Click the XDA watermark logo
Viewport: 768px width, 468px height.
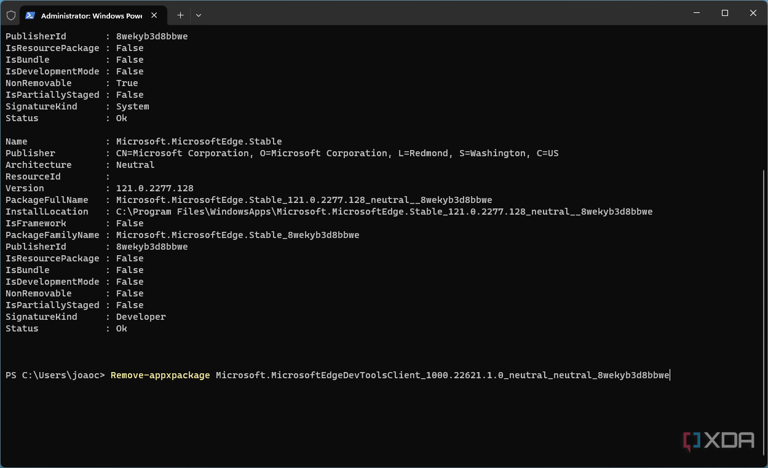coord(719,441)
